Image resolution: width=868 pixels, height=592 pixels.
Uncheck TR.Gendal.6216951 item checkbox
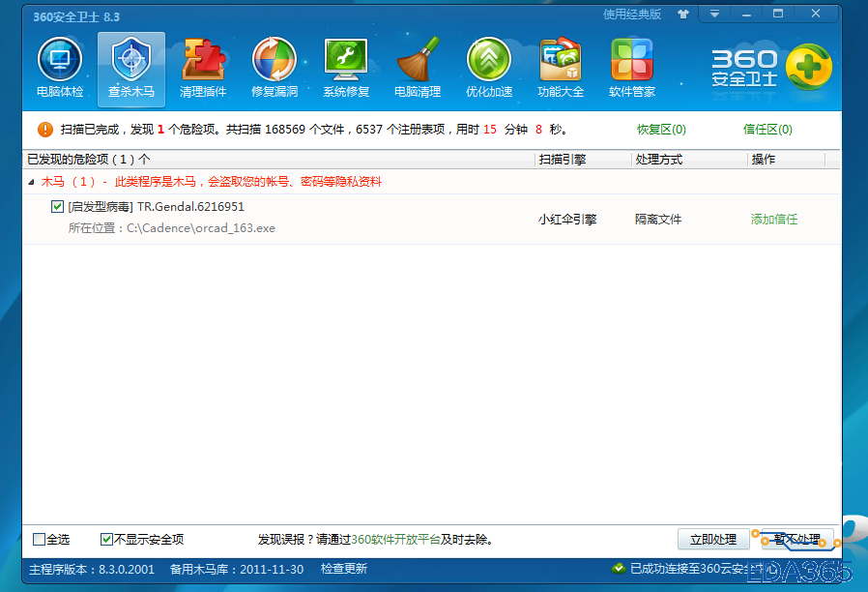point(57,207)
